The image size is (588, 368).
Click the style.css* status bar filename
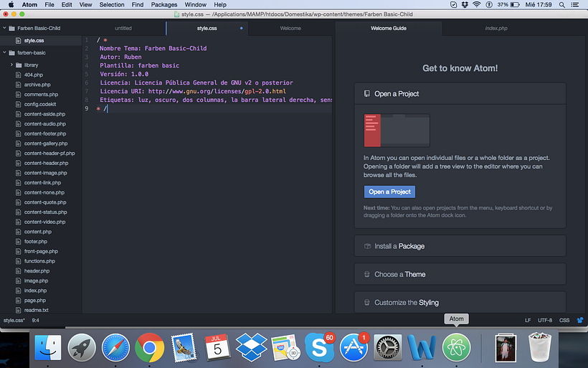[14, 321]
